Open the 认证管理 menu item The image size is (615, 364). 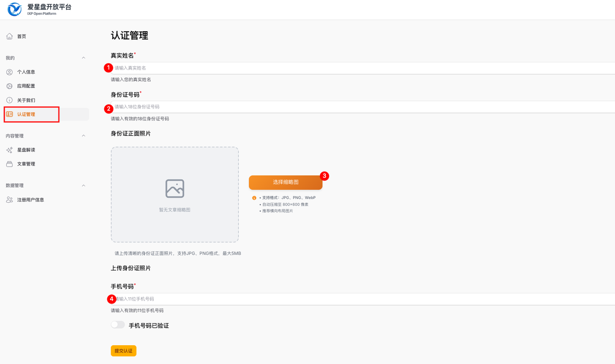pos(26,114)
